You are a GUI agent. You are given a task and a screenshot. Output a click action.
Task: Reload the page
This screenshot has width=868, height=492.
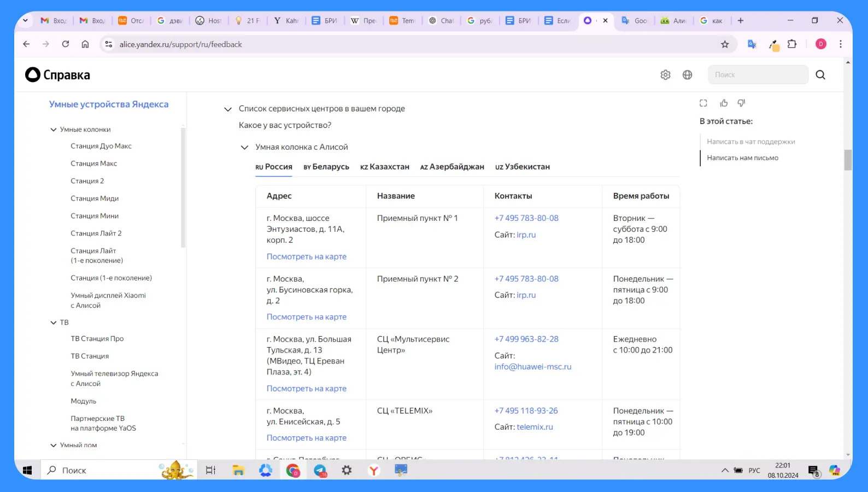point(66,44)
